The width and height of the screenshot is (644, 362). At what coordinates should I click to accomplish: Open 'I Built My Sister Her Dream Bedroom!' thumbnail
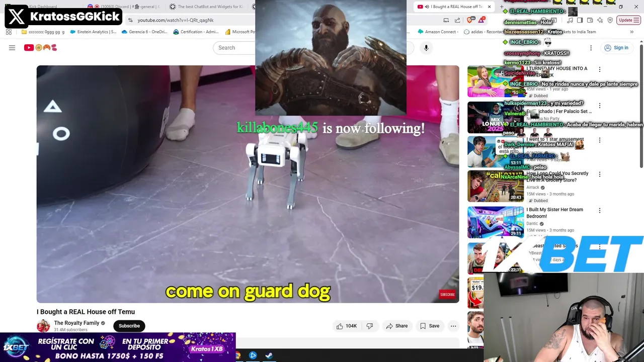click(x=496, y=222)
